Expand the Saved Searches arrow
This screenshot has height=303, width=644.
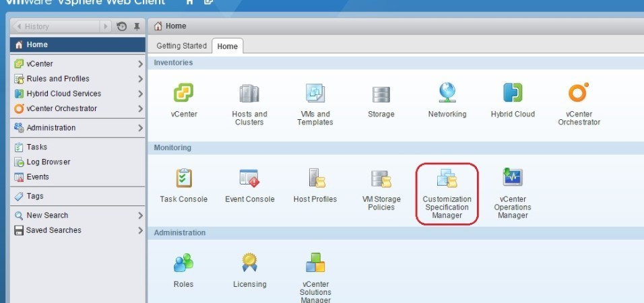point(141,230)
